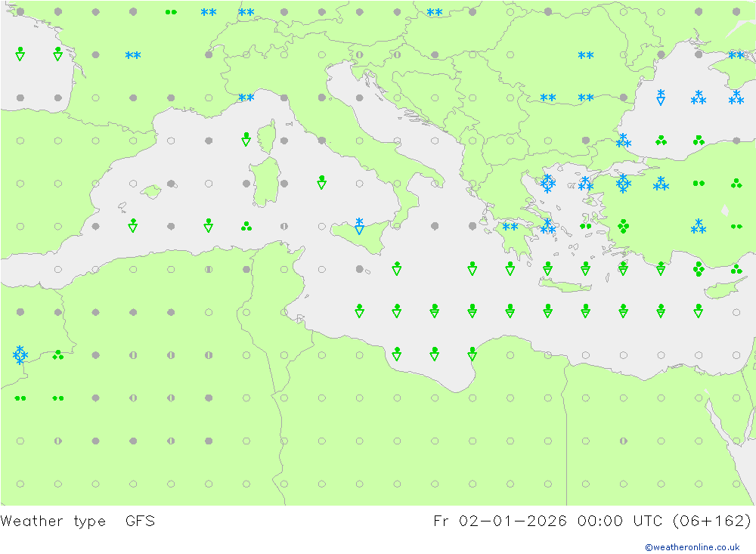The width and height of the screenshot is (756, 554).
Task: Click the rain shower symbol east of Sardinia
Action: click(x=321, y=182)
